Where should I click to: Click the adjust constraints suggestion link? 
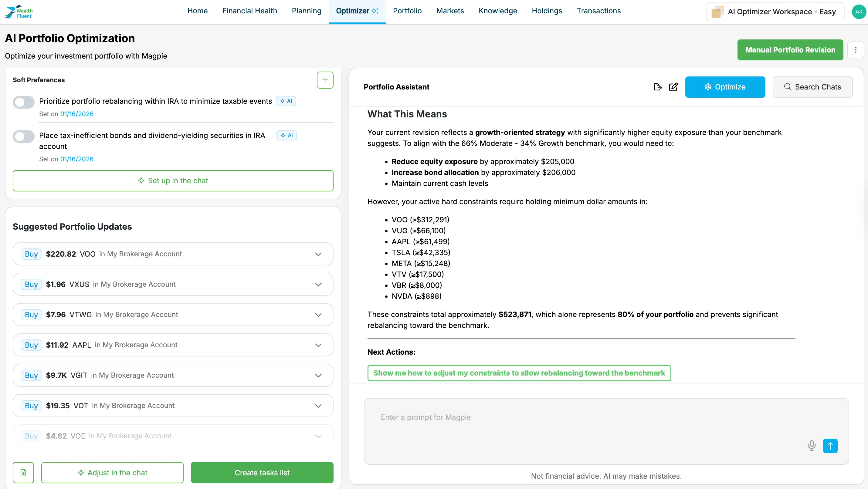coord(519,373)
